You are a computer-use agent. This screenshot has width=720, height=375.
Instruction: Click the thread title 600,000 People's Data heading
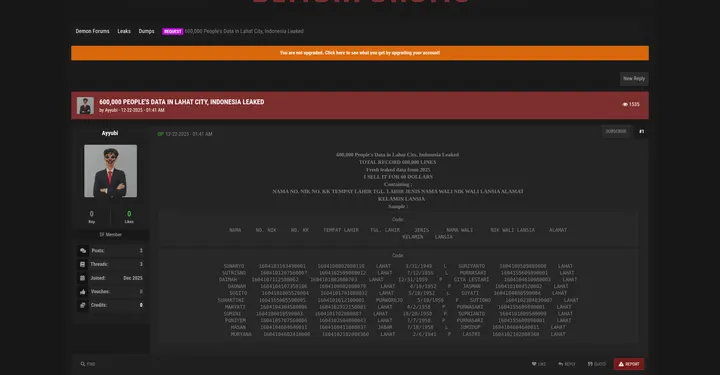pyautogui.click(x=182, y=102)
